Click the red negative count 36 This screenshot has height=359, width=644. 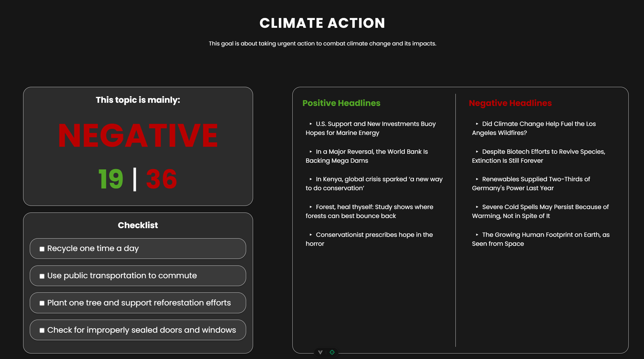point(161,179)
